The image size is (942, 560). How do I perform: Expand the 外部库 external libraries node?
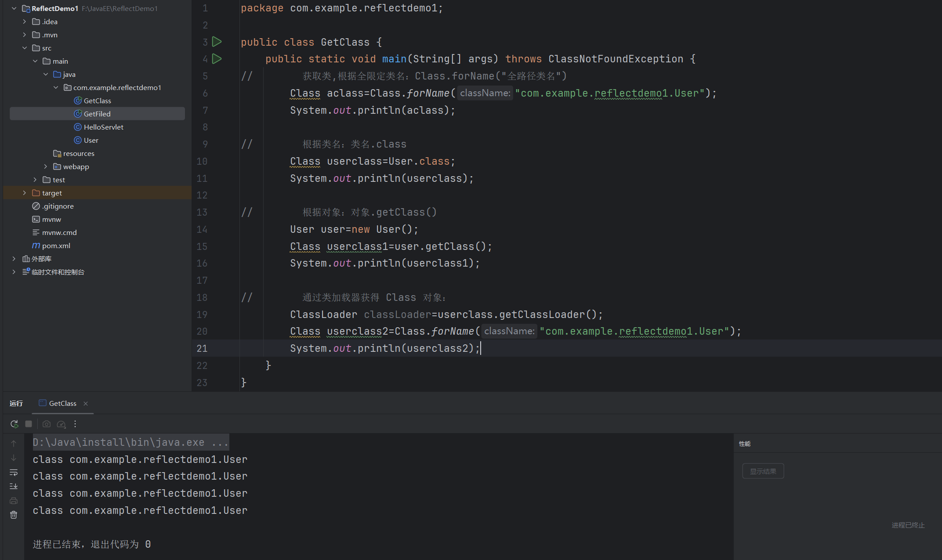coord(14,259)
